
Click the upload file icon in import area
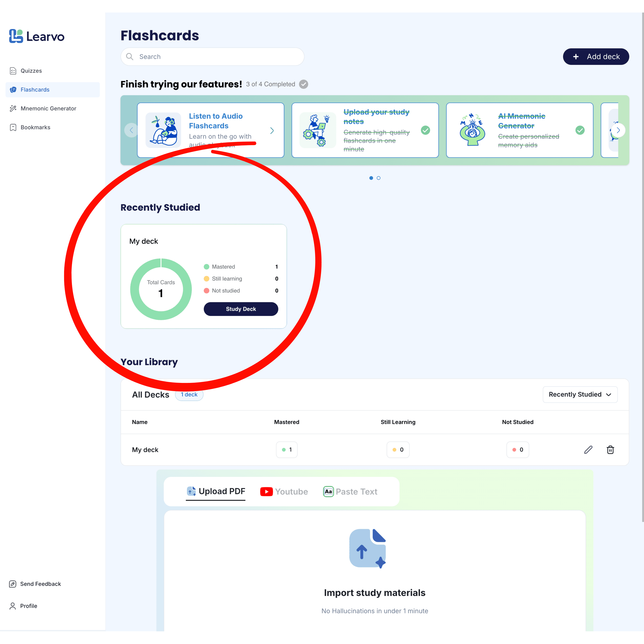(368, 548)
